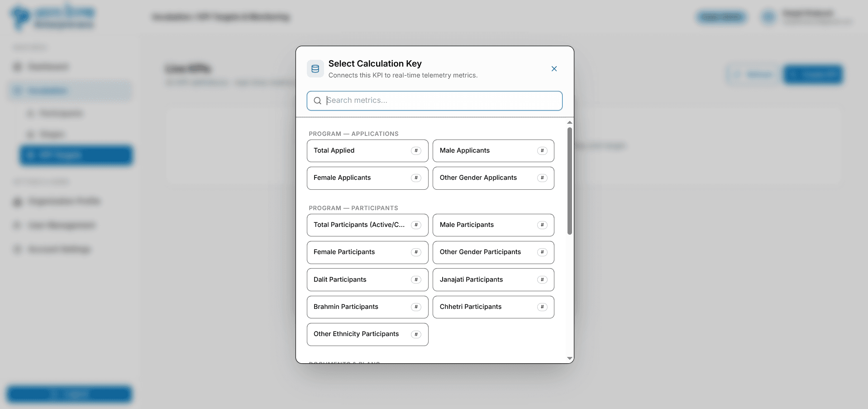This screenshot has width=868, height=409.
Task: Select the Janajati Participants metric
Action: [493, 280]
